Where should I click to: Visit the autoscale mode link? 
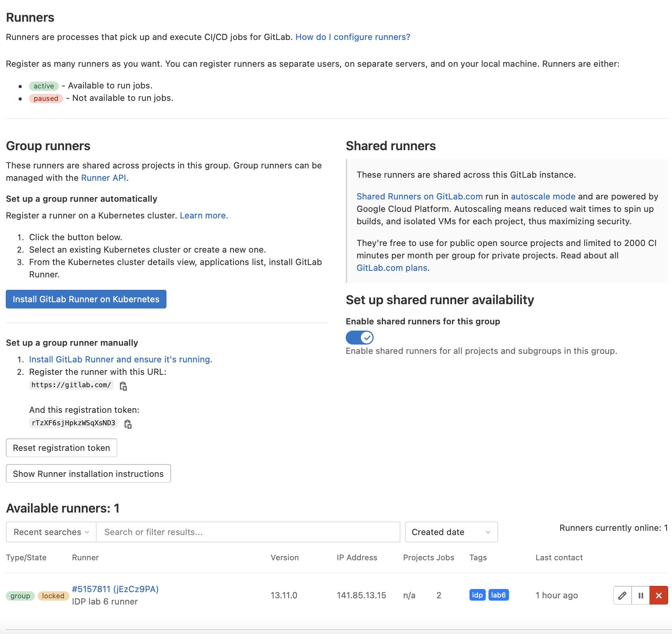click(x=543, y=196)
